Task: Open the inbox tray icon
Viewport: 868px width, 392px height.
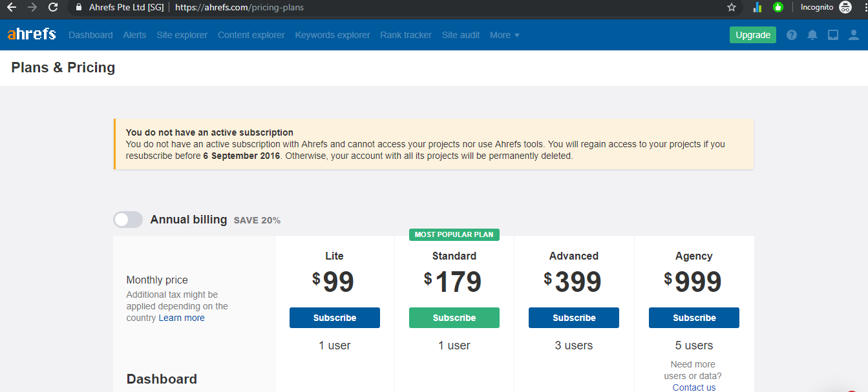Action: pyautogui.click(x=833, y=35)
